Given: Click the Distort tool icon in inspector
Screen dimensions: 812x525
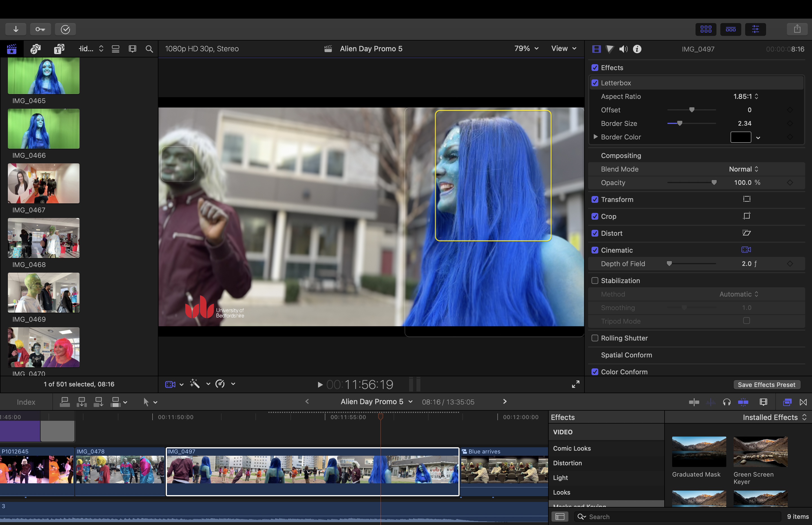Looking at the screenshot, I should click(x=747, y=232).
